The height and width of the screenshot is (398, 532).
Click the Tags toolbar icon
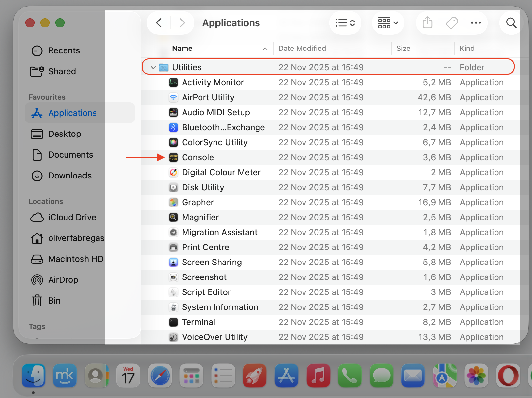pos(451,23)
